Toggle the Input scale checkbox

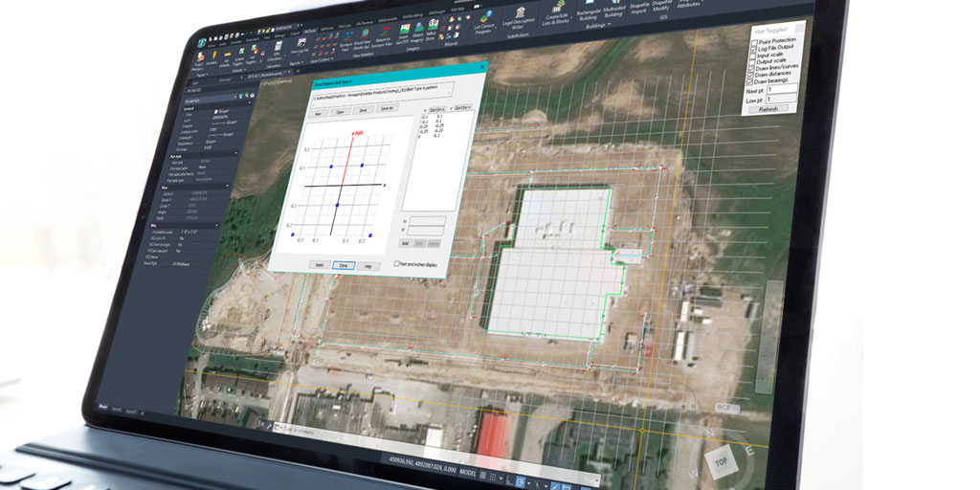[x=753, y=56]
